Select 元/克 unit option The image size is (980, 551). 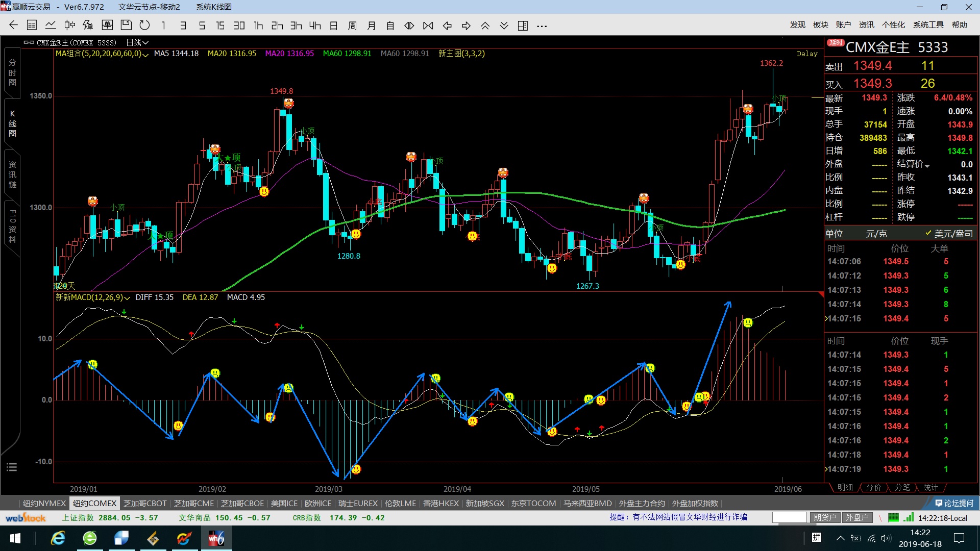[876, 234]
